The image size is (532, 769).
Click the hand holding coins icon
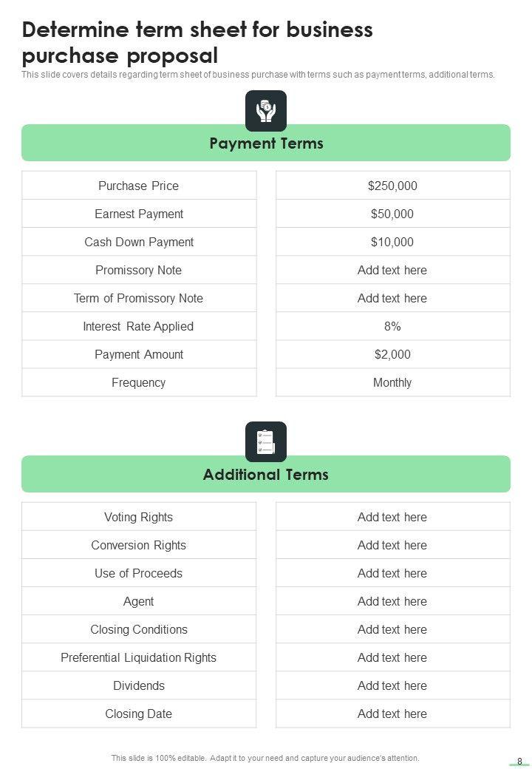click(x=266, y=111)
